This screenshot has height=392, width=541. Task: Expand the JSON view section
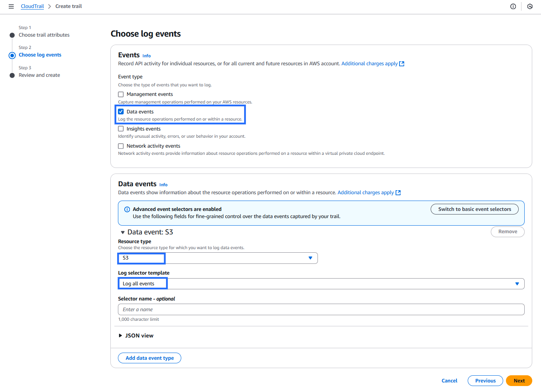coord(120,335)
